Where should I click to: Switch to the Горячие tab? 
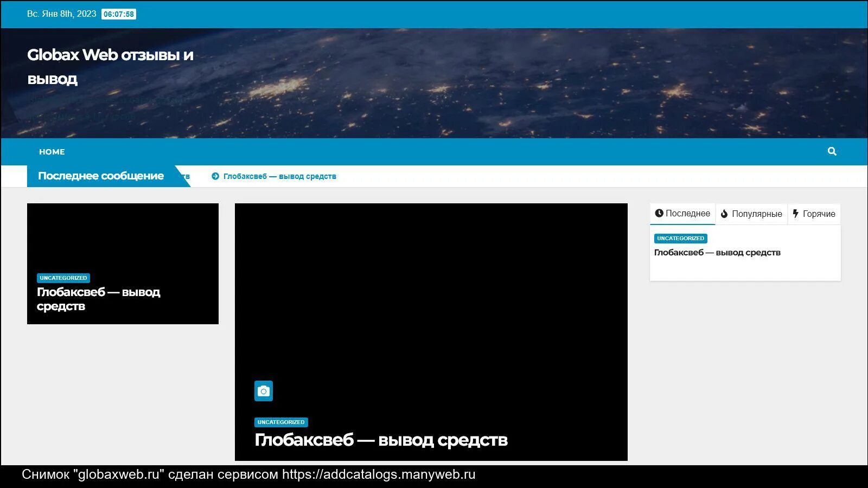tap(814, 214)
